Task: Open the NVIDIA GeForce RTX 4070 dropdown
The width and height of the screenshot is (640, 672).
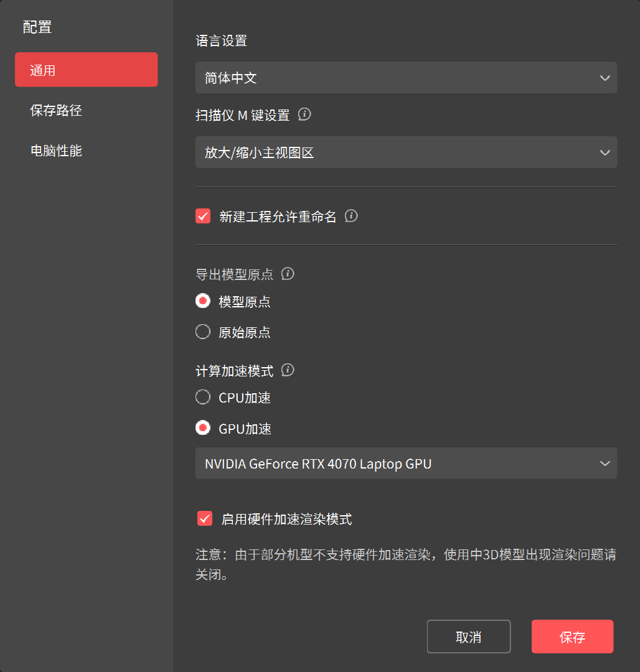Action: point(406,464)
